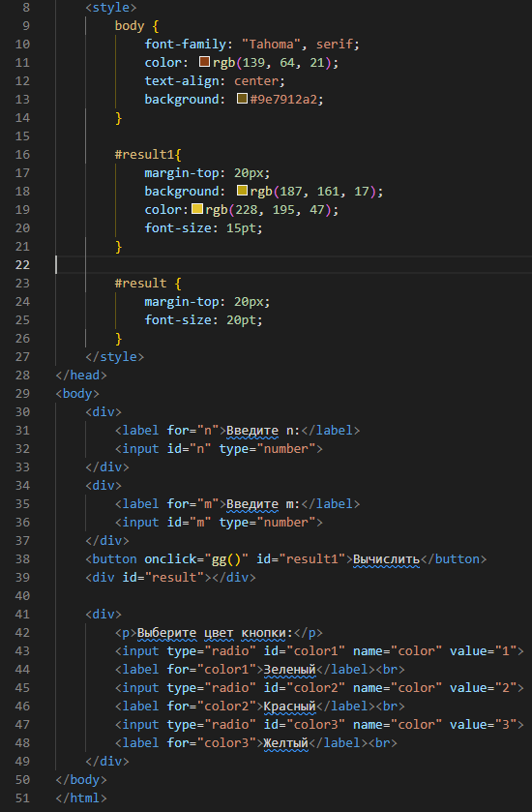Click the font-family property name
532x812 pixels.
tap(186, 44)
